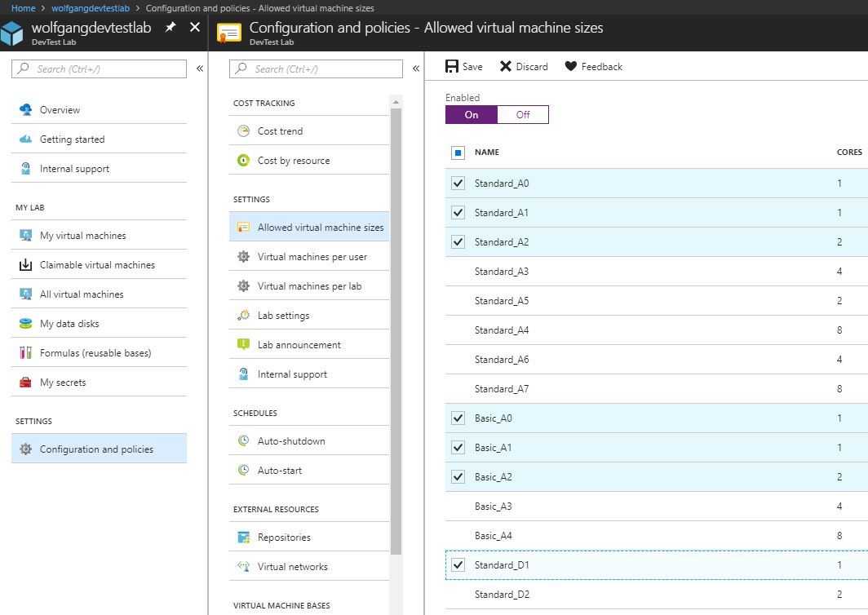Open the Auto-shutdown menu item
Viewport: 868px width, 615px height.
coord(309,440)
